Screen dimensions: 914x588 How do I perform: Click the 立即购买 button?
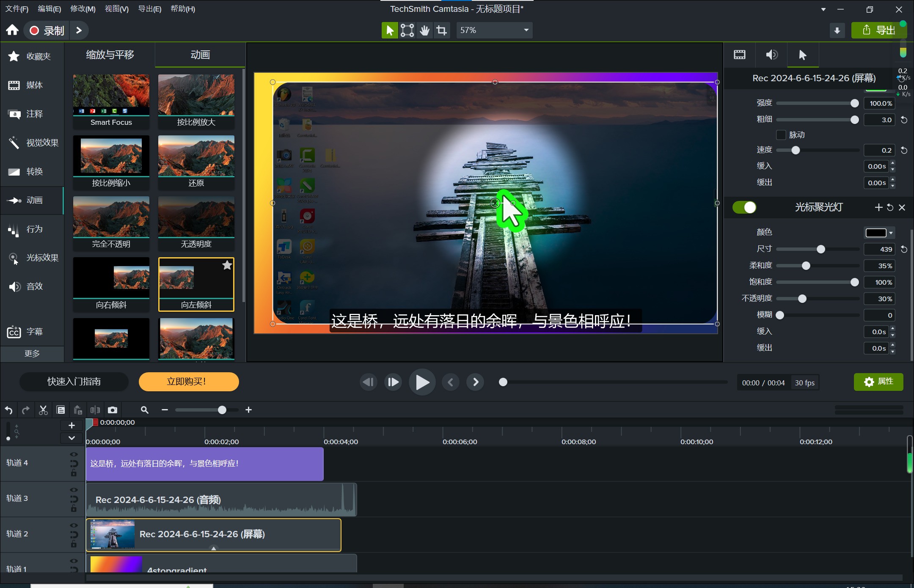pos(189,382)
